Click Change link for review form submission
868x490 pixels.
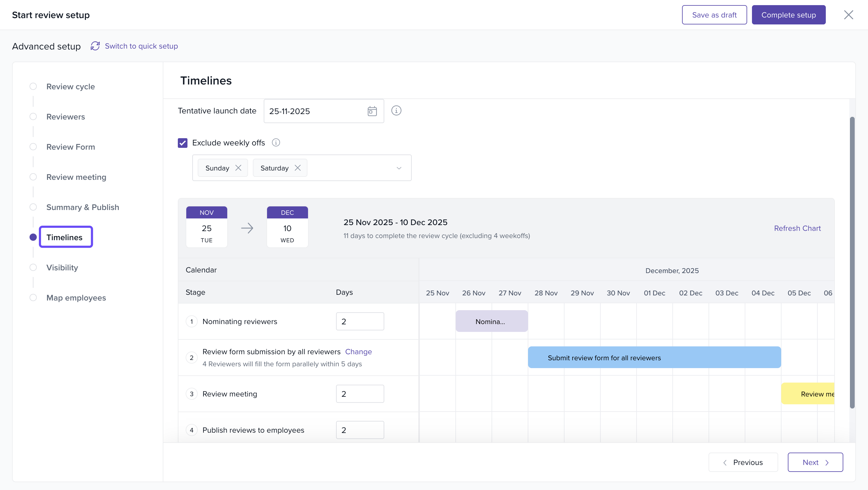tap(358, 352)
